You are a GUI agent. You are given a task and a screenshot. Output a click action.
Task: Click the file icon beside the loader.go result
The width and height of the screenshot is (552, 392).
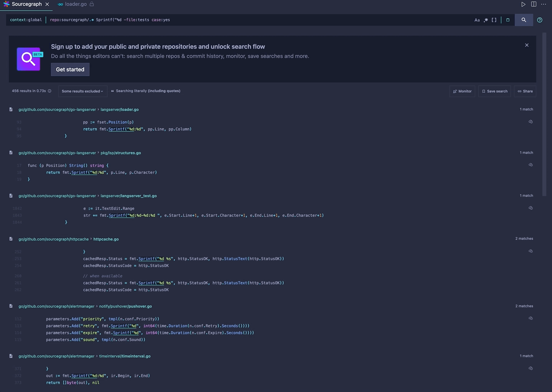(11, 109)
